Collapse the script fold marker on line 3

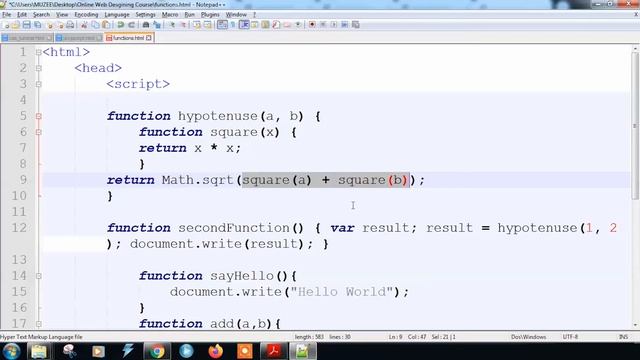point(38,84)
